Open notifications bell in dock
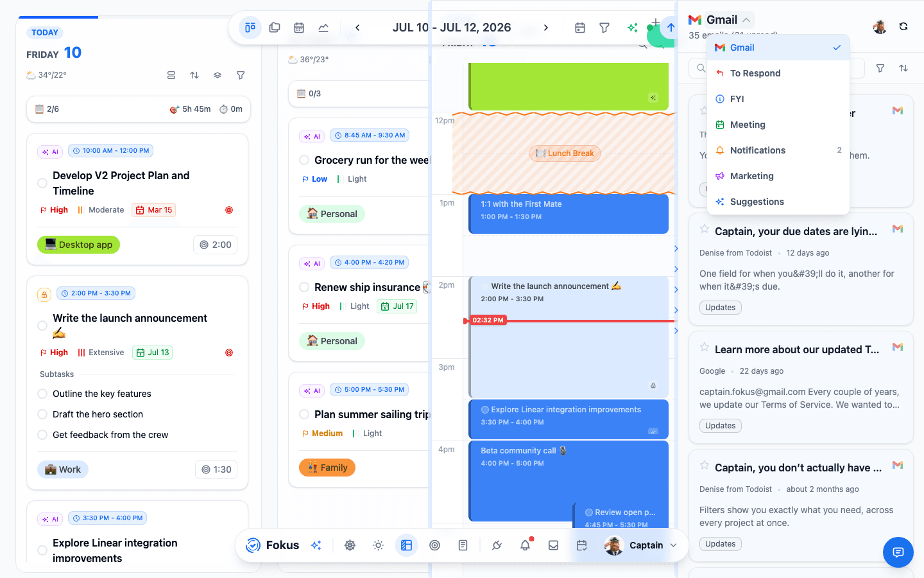This screenshot has height=578, width=924. pyautogui.click(x=525, y=545)
